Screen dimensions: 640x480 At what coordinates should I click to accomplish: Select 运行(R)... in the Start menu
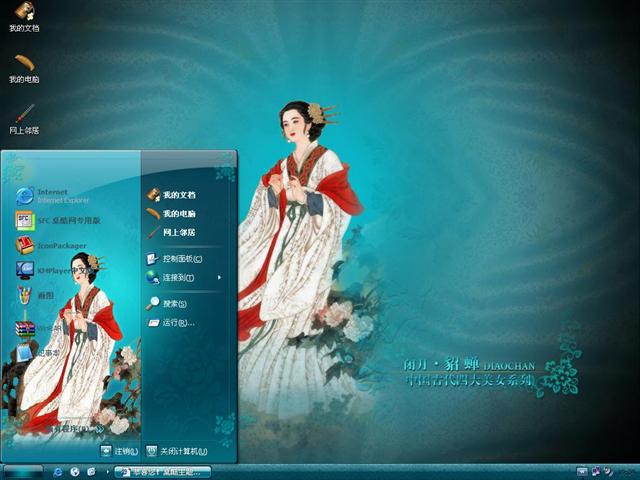171,322
